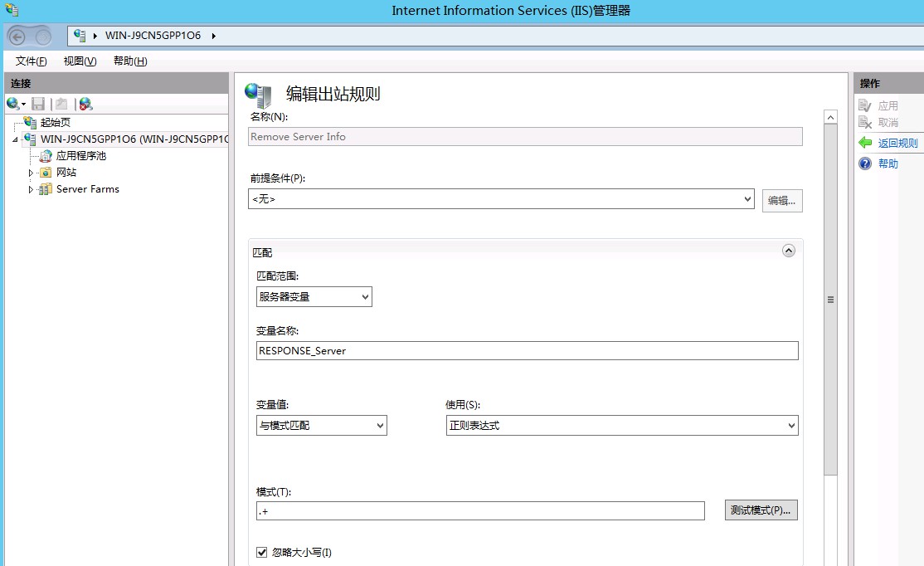The width and height of the screenshot is (924, 566).
Task: Click the Server Farms node icon
Action: pos(46,189)
